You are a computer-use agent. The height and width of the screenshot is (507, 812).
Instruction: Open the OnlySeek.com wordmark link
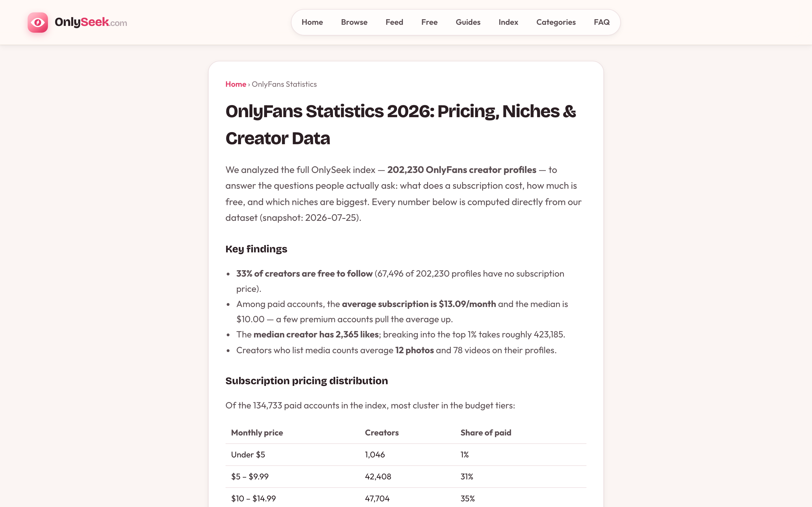tap(91, 22)
